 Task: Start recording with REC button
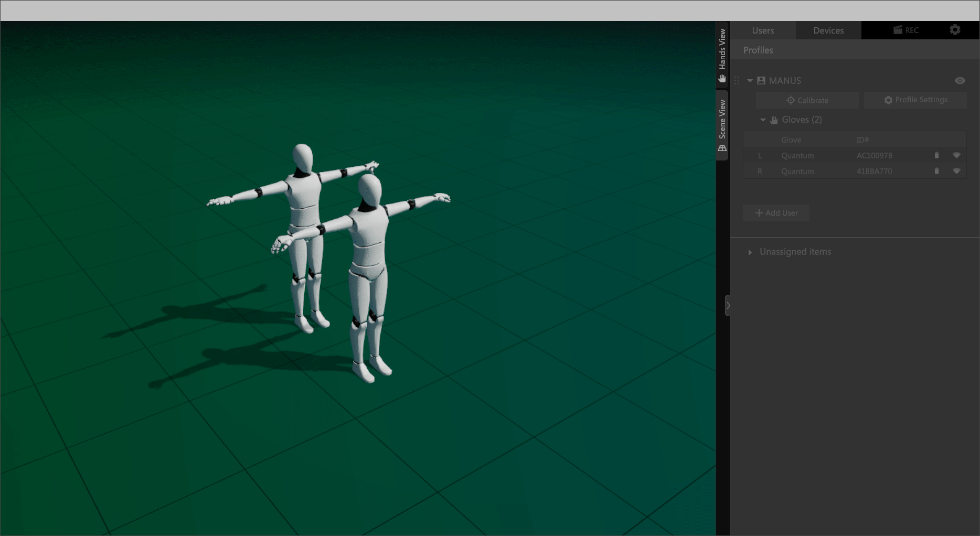click(906, 30)
